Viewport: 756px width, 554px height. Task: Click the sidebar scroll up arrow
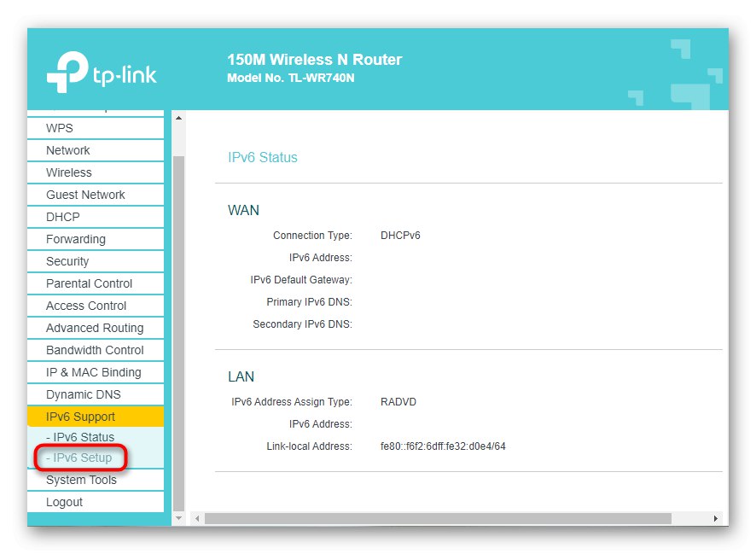pos(178,118)
